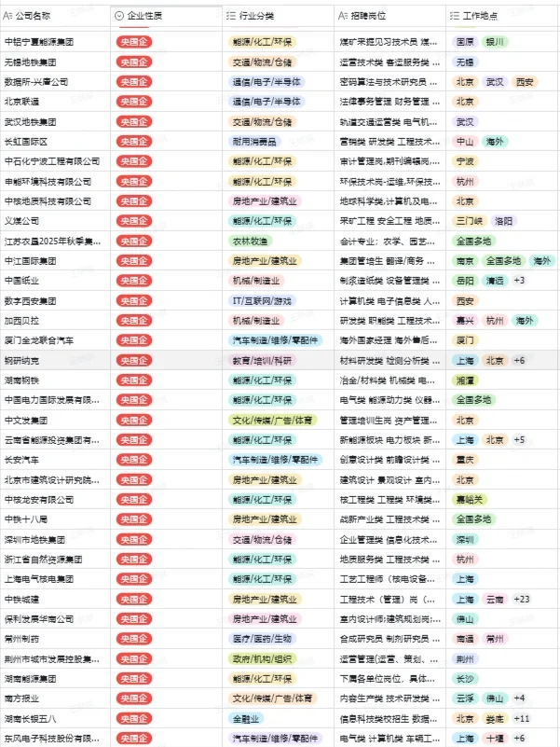Click the 岳阳 location tag
560x747 pixels.
point(465,281)
